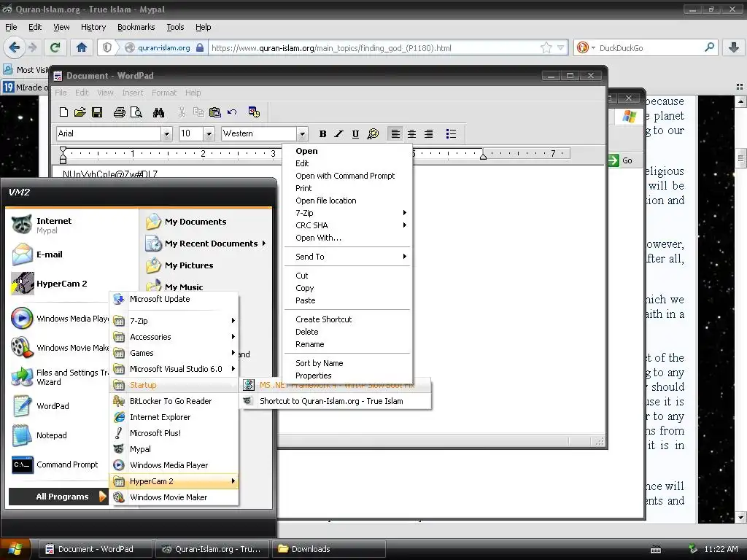This screenshot has width=747, height=560.
Task: Expand the 7-Zip context submenu
Action: 348,213
